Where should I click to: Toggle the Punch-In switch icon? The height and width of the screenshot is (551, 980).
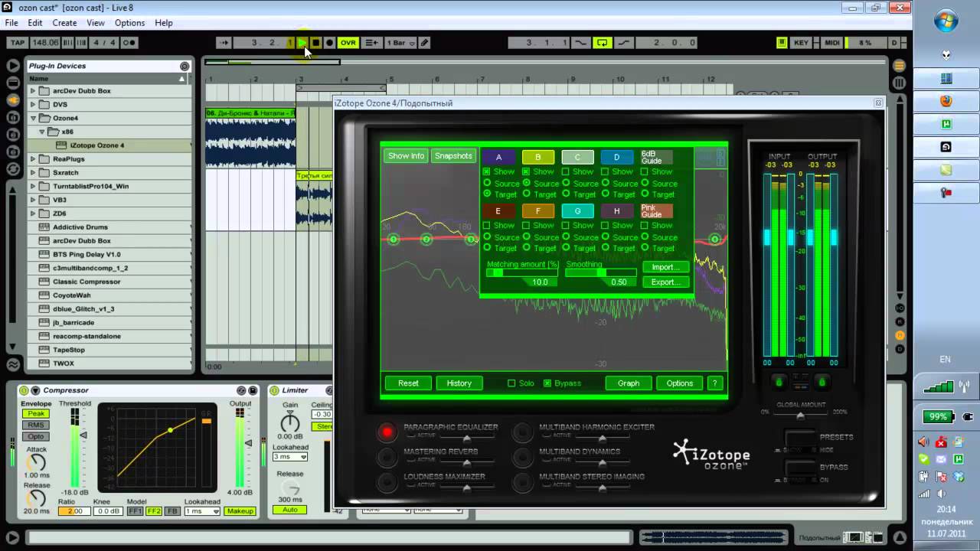pyautogui.click(x=582, y=43)
